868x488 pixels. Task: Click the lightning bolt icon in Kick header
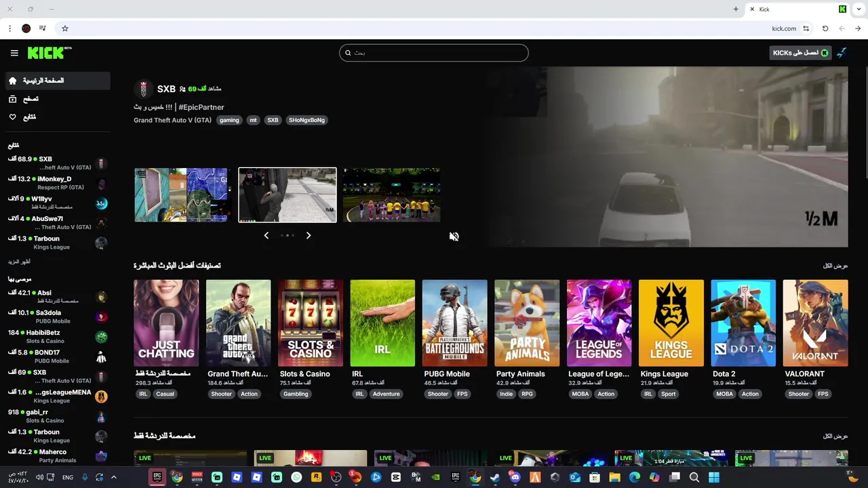842,53
